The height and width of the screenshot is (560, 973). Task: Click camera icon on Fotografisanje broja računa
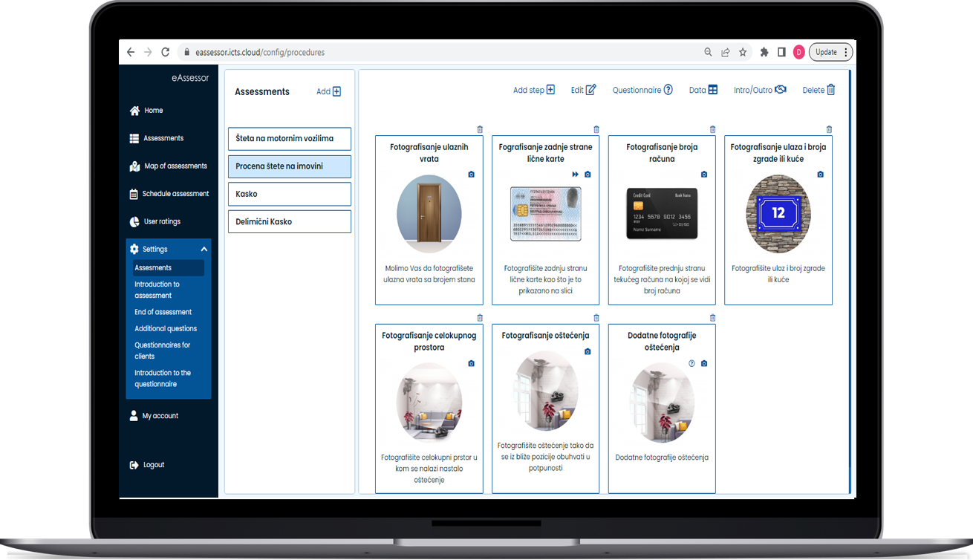point(704,175)
